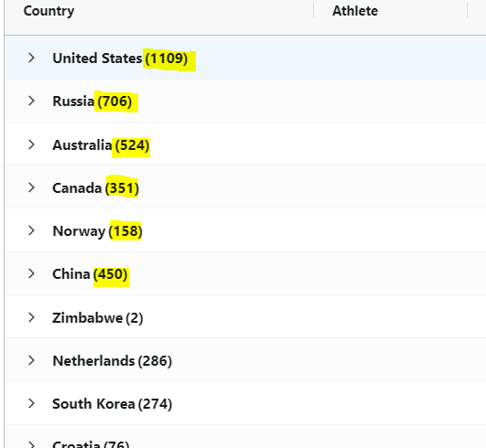This screenshot has height=448, width=486.
Task: Select the Netherlands (286) row label
Action: point(113,361)
